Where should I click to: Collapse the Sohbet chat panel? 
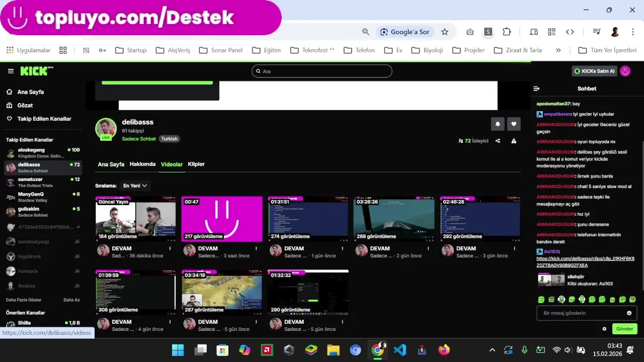click(536, 88)
